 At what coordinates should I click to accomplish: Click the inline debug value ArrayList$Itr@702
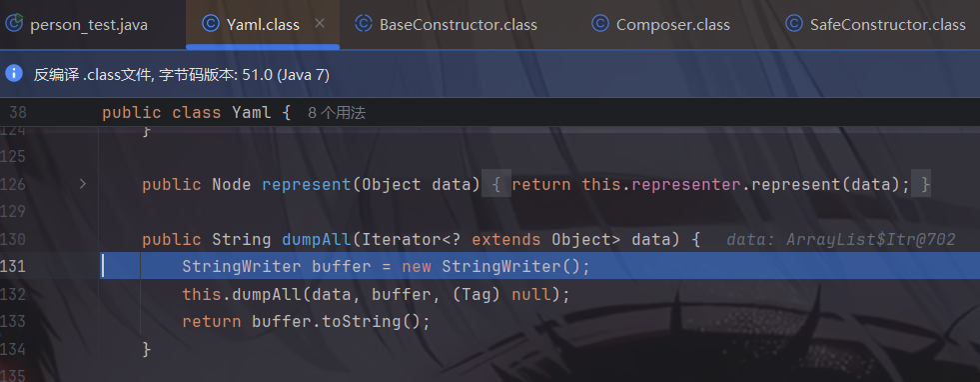840,239
